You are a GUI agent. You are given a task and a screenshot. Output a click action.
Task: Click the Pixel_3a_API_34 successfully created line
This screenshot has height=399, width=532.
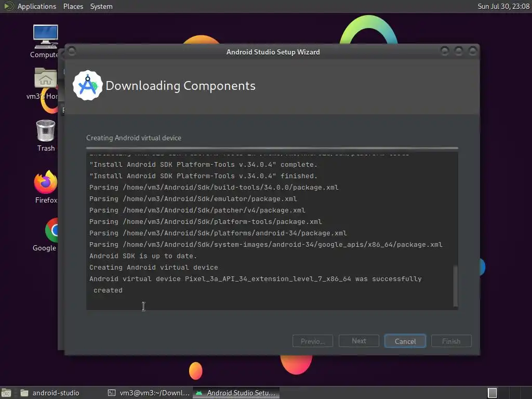[256, 284]
